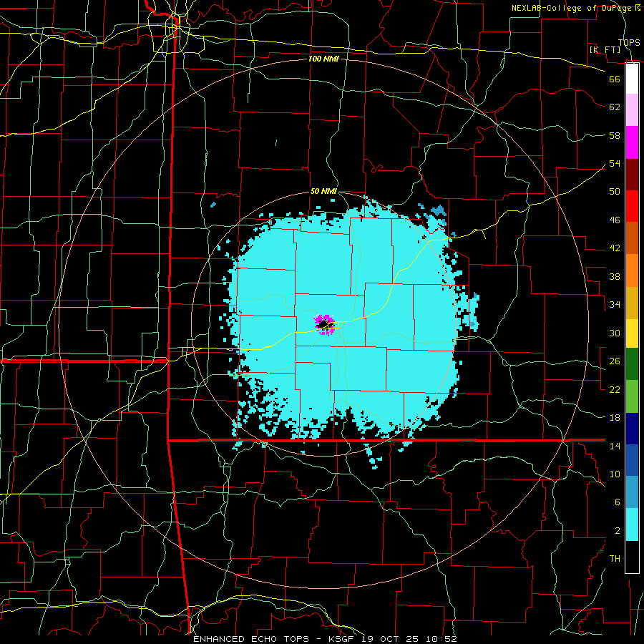Image resolution: width=644 pixels, height=644 pixels.
Task: Click the 26 legend value
Action: click(x=615, y=361)
